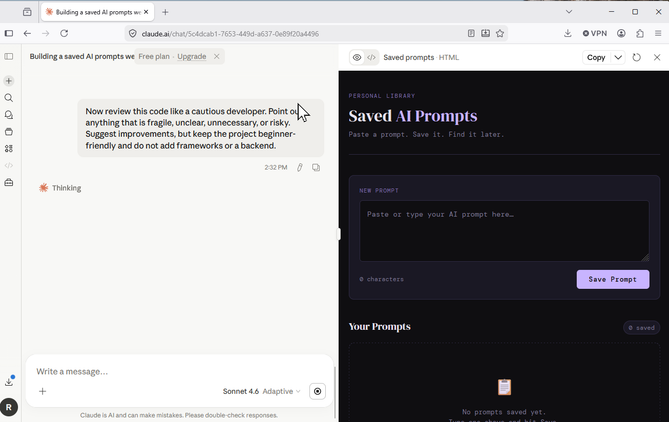Open a new browser tab
The image size is (669, 422).
click(165, 12)
